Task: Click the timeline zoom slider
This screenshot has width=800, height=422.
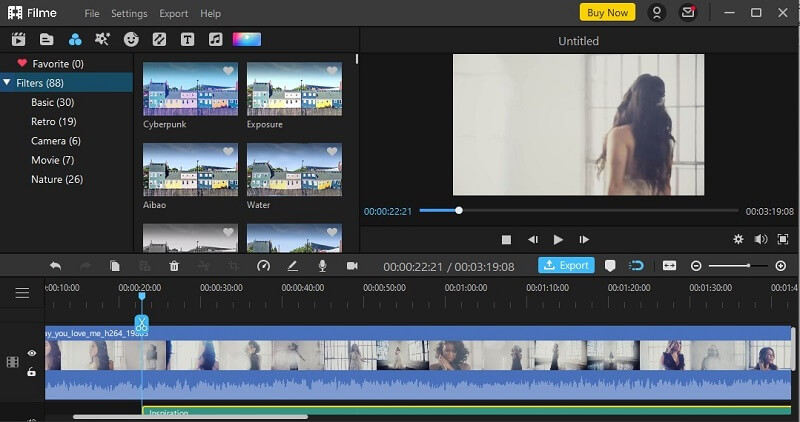Action: pyautogui.click(x=737, y=266)
